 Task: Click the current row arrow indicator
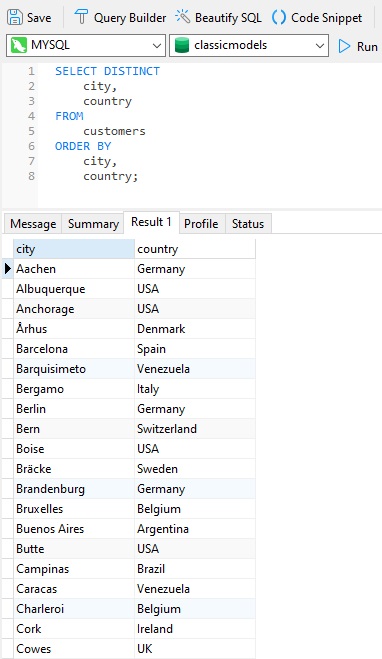(x=8, y=269)
